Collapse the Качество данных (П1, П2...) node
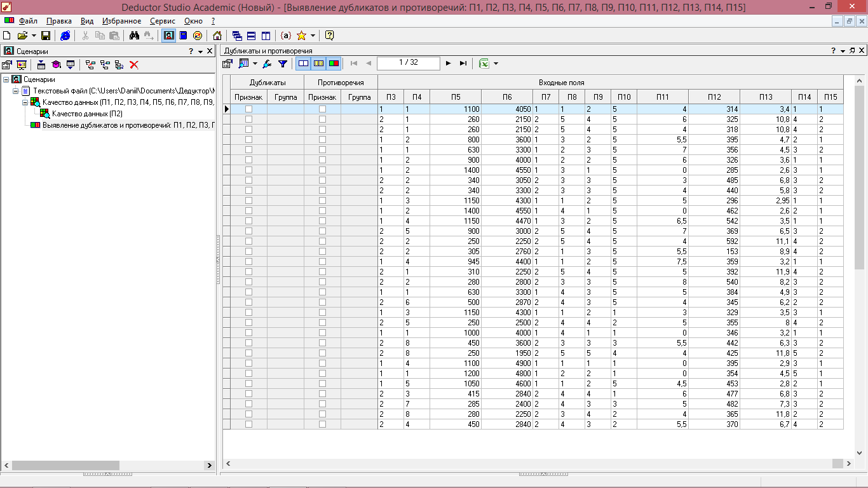The height and width of the screenshot is (488, 868). (26, 102)
